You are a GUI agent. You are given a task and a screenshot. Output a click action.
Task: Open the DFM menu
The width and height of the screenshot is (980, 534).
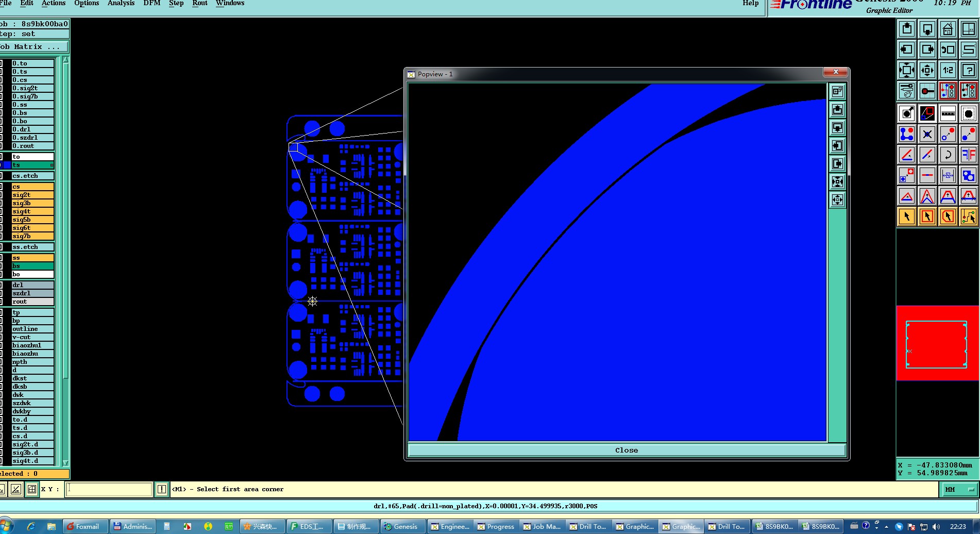pyautogui.click(x=151, y=3)
